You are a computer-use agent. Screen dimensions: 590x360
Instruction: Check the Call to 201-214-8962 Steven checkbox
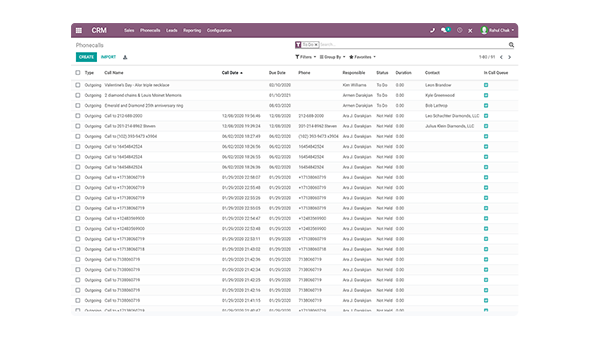pyautogui.click(x=78, y=126)
